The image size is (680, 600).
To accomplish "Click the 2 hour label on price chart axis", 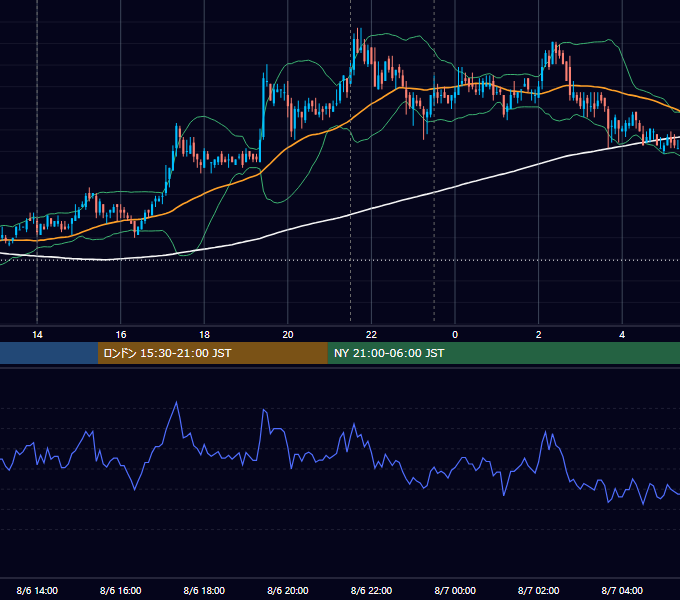I will click(x=538, y=335).
